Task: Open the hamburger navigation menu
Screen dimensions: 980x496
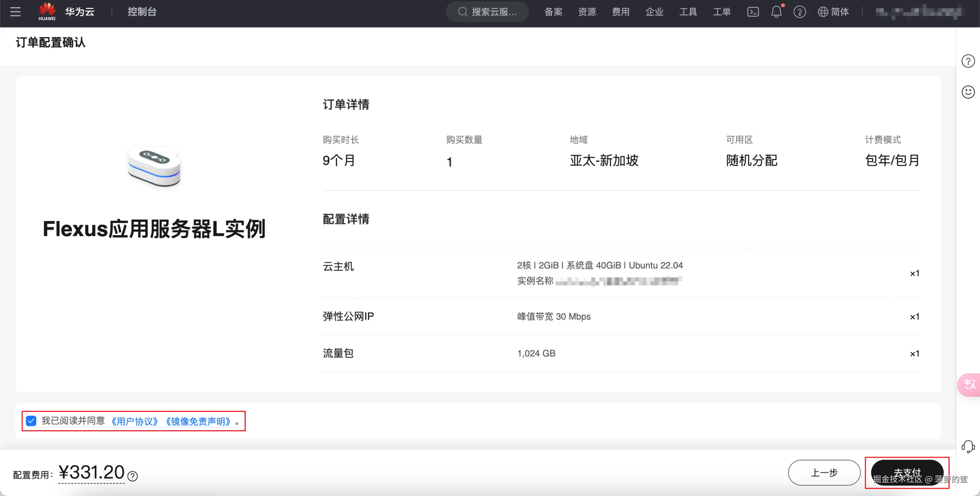Action: click(x=15, y=11)
